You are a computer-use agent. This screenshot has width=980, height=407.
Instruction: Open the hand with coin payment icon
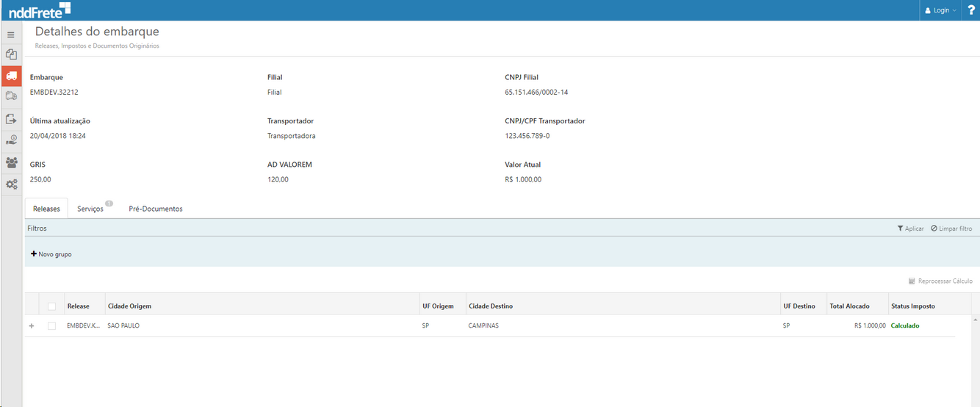pyautogui.click(x=11, y=140)
